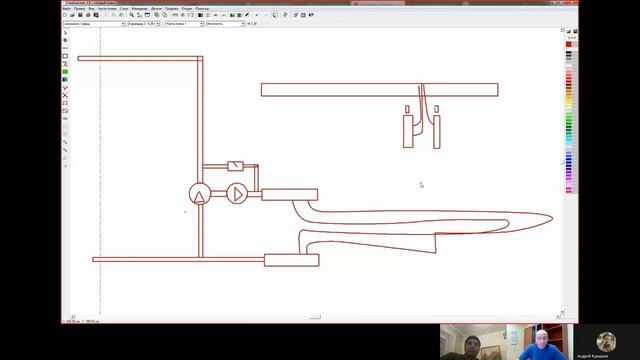Click the magnifier Zoom icon
This screenshot has height=360, width=640.
(x=131, y=15)
